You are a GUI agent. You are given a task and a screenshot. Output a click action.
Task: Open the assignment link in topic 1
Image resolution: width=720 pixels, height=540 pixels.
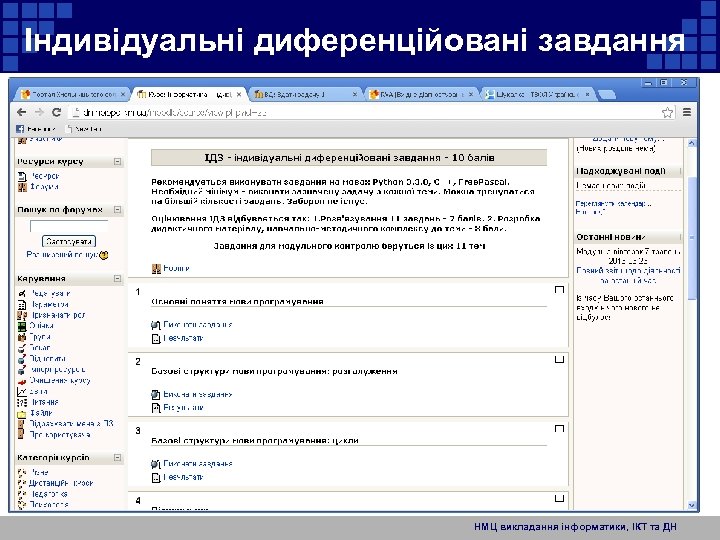pyautogui.click(x=197, y=325)
